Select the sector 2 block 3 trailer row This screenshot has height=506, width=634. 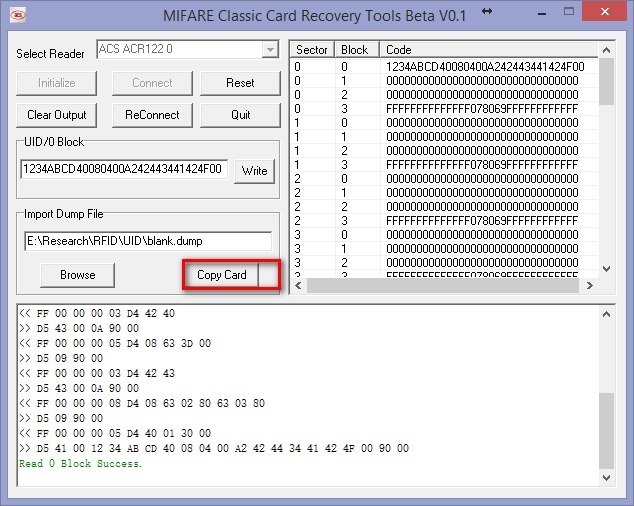(x=444, y=221)
